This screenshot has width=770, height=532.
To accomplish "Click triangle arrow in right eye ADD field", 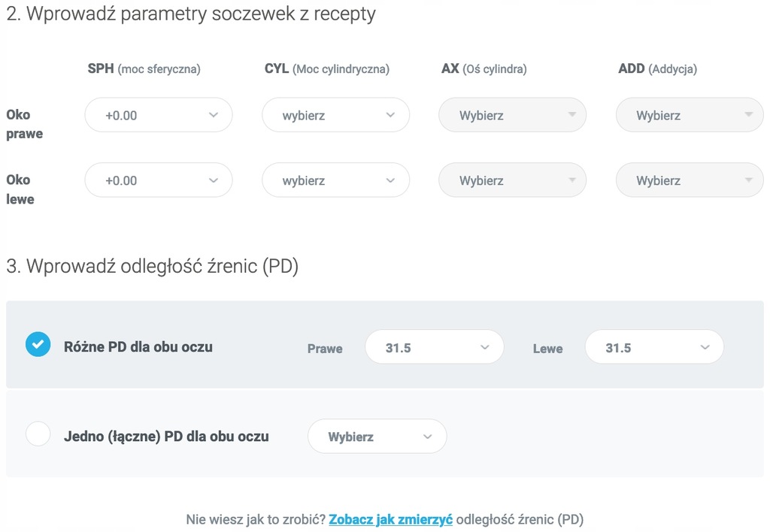I will tap(749, 114).
